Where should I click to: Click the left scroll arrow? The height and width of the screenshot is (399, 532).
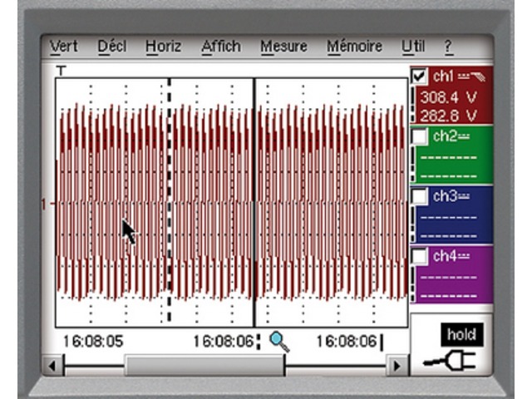[53, 365]
